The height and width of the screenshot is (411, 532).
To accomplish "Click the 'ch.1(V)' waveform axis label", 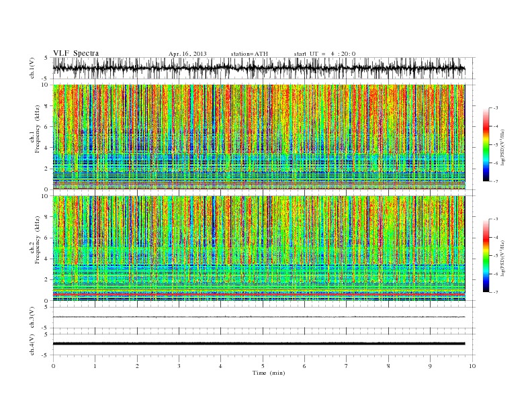I will coord(32,68).
